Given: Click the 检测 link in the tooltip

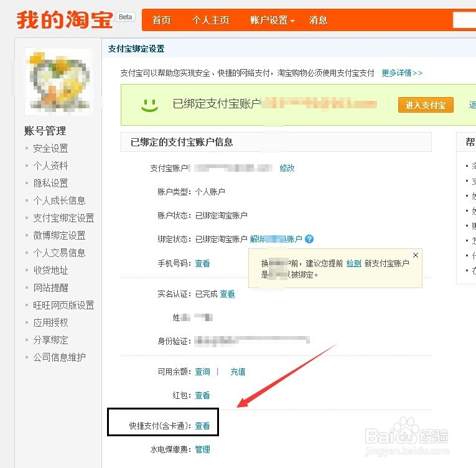Looking at the screenshot, I should pos(353,263).
